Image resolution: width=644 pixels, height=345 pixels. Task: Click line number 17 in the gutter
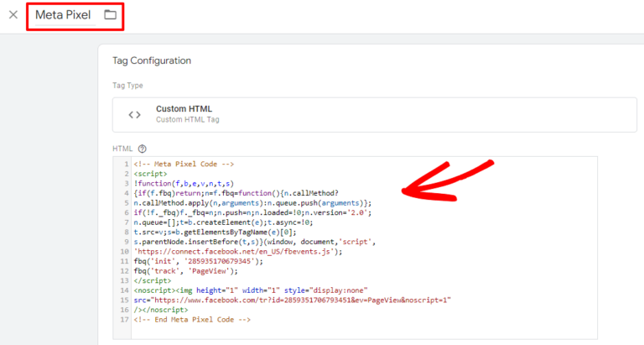(x=124, y=320)
